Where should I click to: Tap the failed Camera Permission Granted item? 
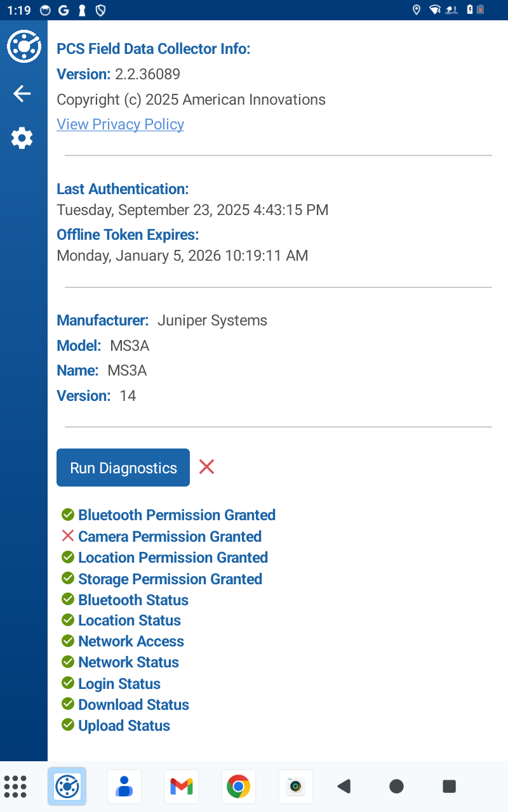point(161,536)
